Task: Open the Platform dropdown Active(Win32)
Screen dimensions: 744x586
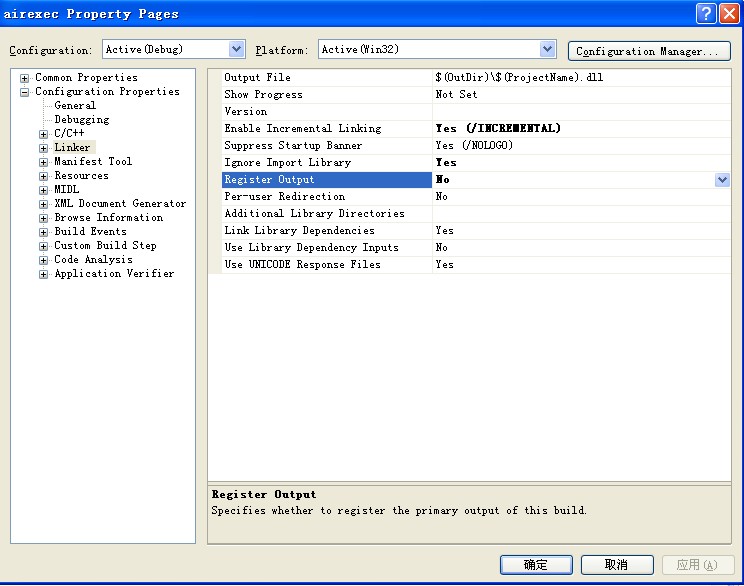Action: pos(437,49)
